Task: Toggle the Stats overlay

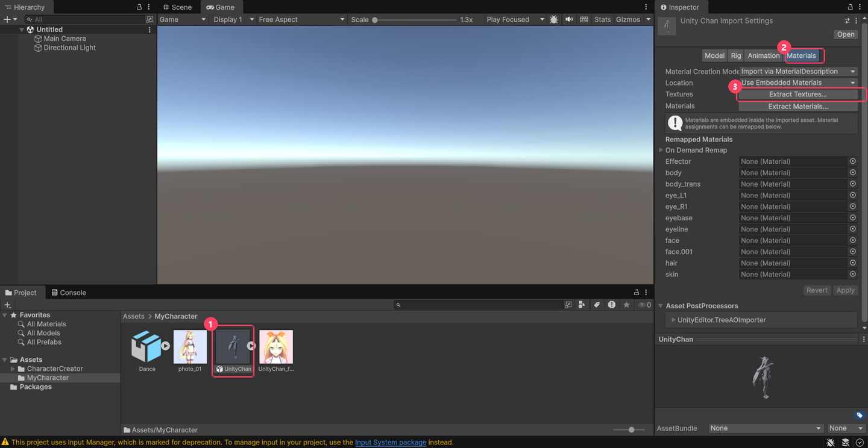Action: 602,19
